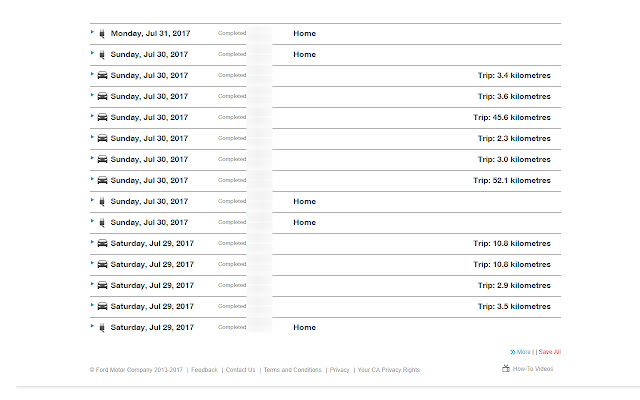Viewport: 640px width, 400px height.
Task: Click the car icon on the 3.0 kilometres trip
Action: click(x=102, y=159)
